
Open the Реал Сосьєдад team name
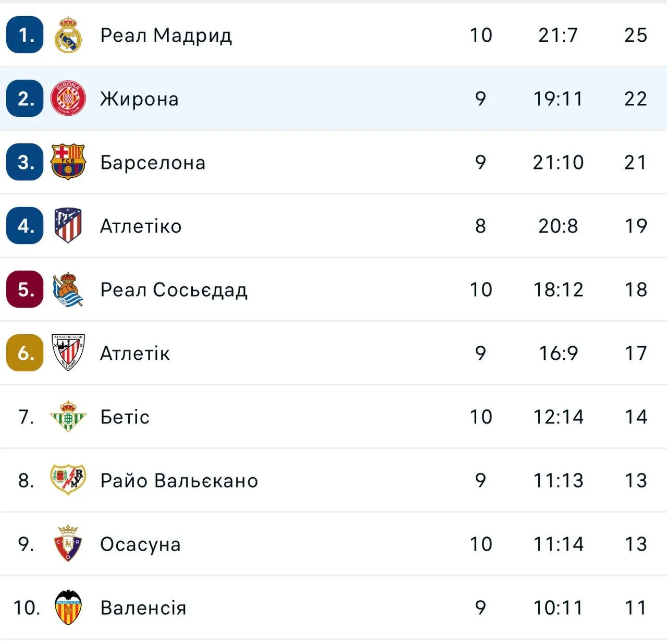pyautogui.click(x=174, y=290)
